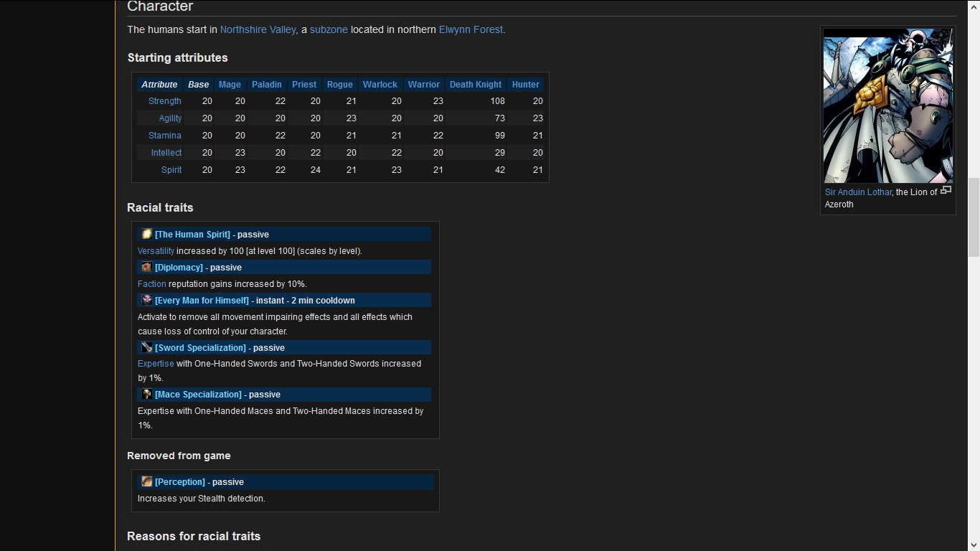Open the [Sword Specialization] link

pos(200,348)
